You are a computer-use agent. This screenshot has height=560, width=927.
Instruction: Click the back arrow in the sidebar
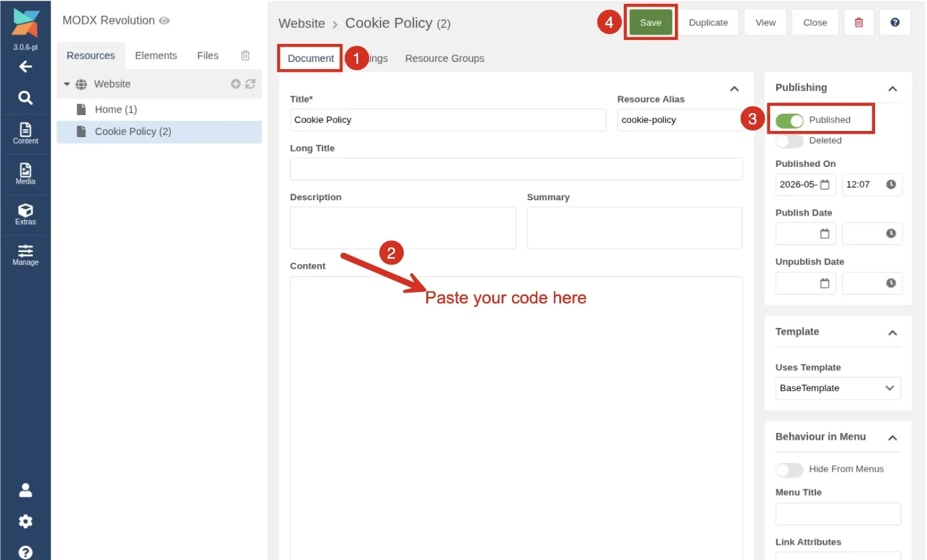pyautogui.click(x=25, y=67)
